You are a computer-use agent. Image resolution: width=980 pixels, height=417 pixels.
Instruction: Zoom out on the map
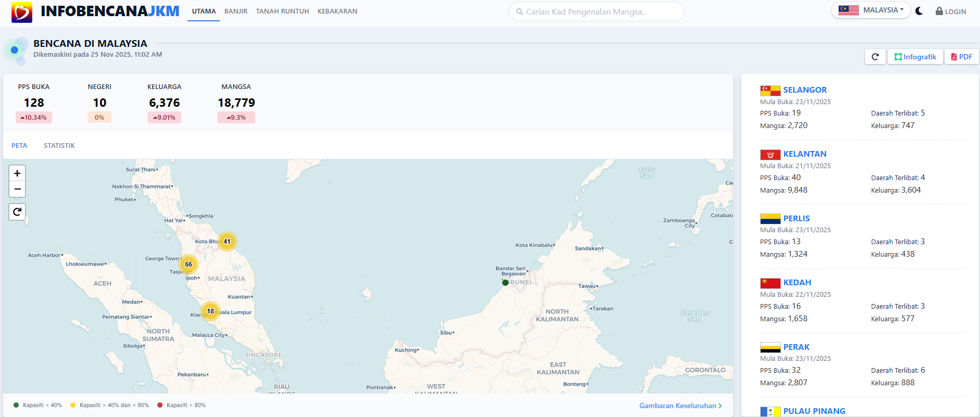17,189
